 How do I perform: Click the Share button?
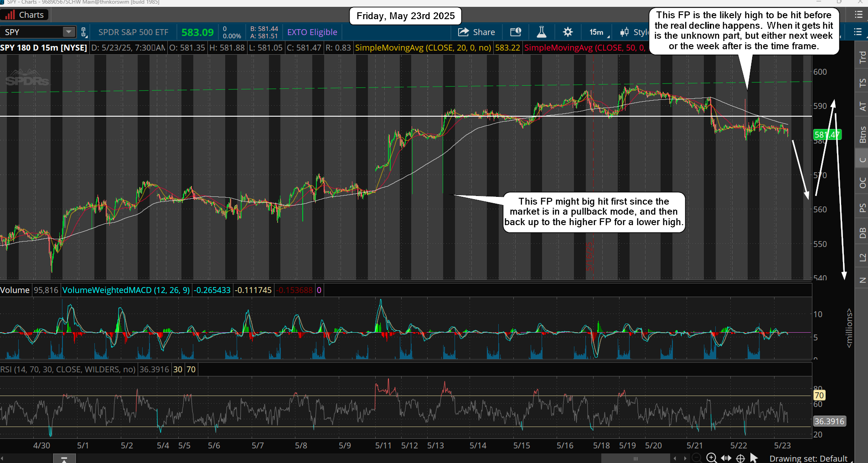476,32
